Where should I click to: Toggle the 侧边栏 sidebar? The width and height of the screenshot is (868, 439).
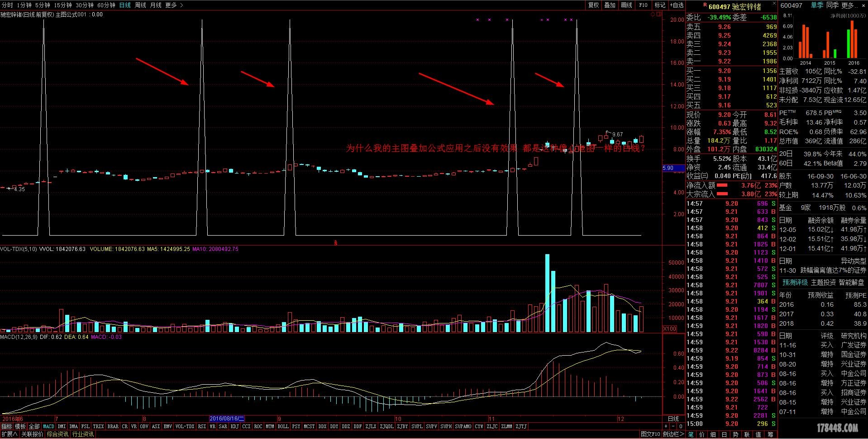pyautogui.click(x=673, y=434)
